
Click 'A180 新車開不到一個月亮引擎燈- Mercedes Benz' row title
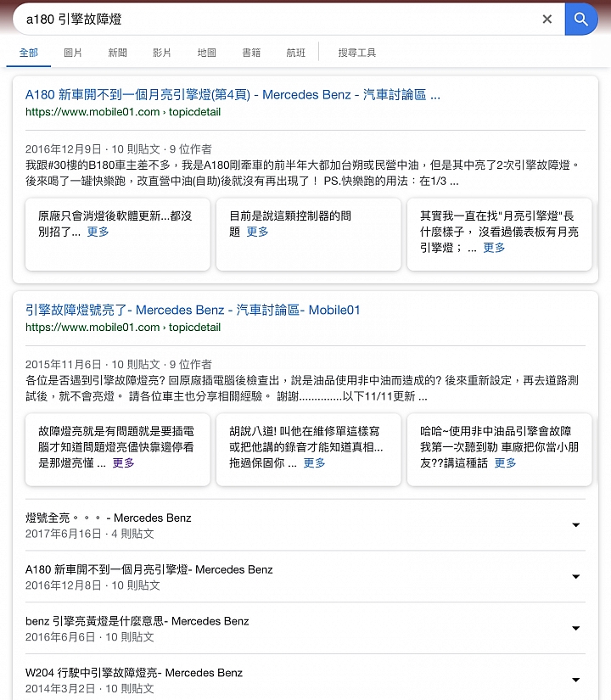pyautogui.click(x=149, y=569)
